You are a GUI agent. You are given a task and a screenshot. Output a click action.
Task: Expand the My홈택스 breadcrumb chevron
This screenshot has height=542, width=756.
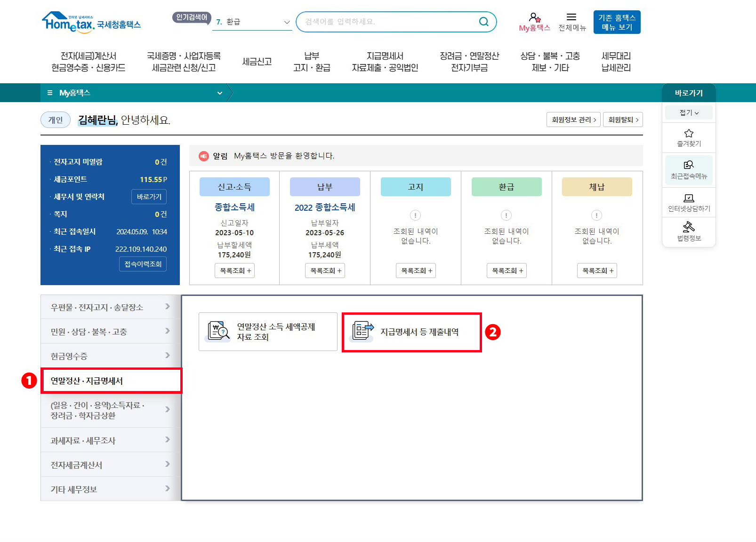[x=219, y=93]
